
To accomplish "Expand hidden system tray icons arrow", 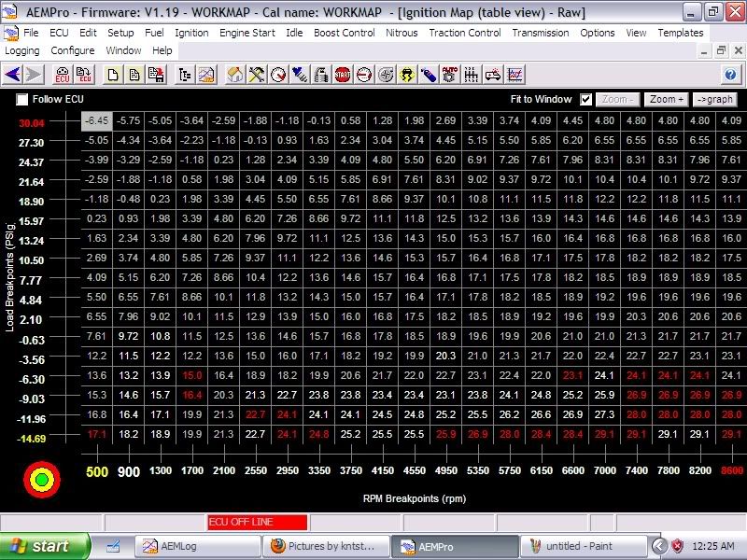I will pyautogui.click(x=660, y=546).
